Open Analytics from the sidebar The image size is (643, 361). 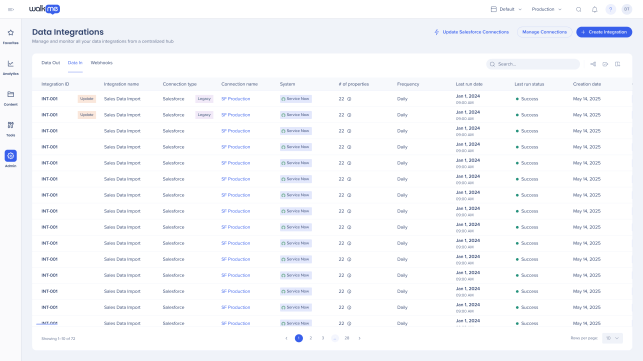(11, 67)
